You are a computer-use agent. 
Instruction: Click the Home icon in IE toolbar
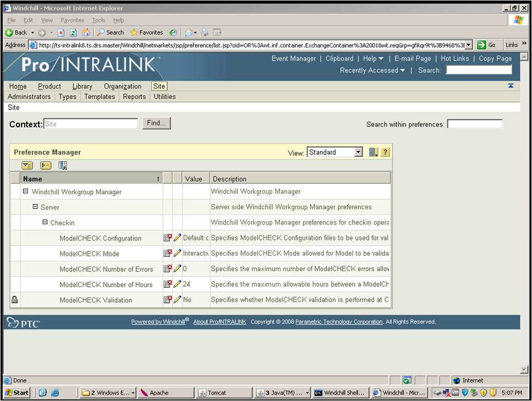click(x=86, y=32)
